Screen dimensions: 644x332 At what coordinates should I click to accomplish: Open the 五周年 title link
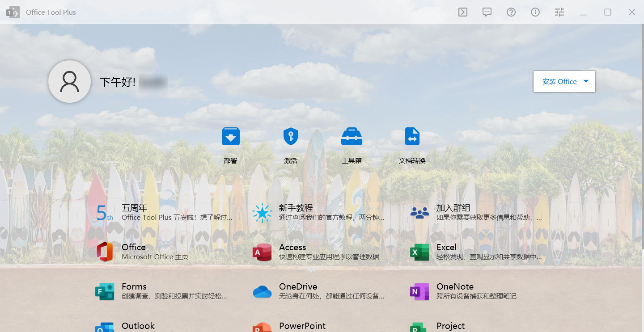[134, 208]
